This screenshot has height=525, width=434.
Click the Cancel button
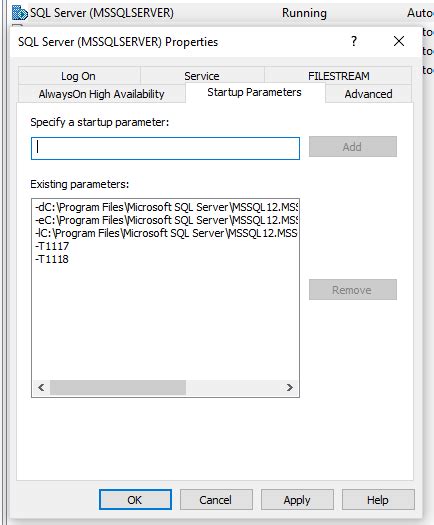point(216,500)
